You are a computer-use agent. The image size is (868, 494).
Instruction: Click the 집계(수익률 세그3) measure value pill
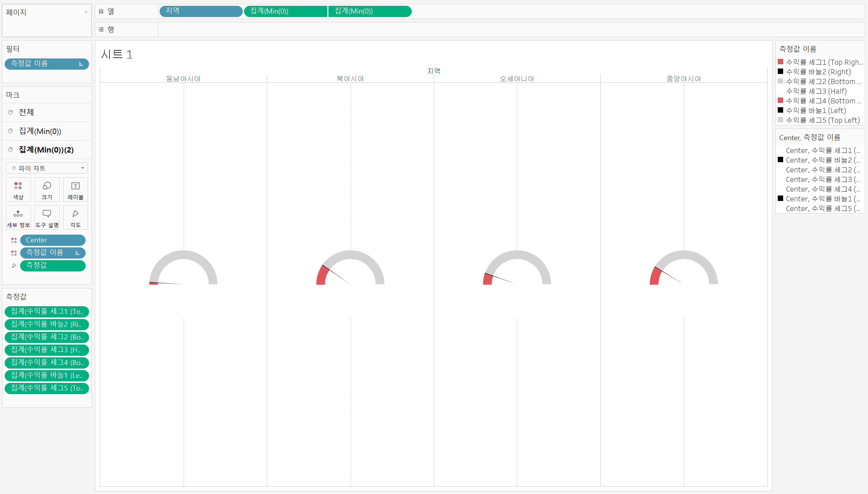pyautogui.click(x=47, y=350)
